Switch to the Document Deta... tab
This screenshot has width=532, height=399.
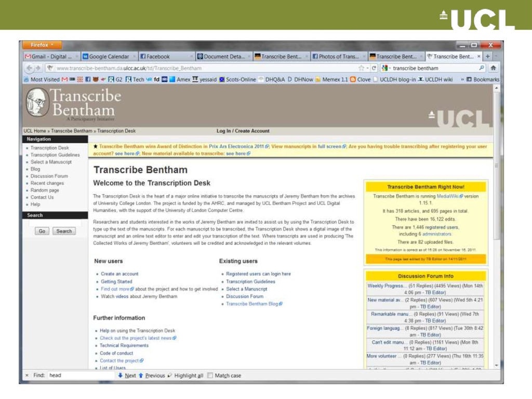[223, 56]
